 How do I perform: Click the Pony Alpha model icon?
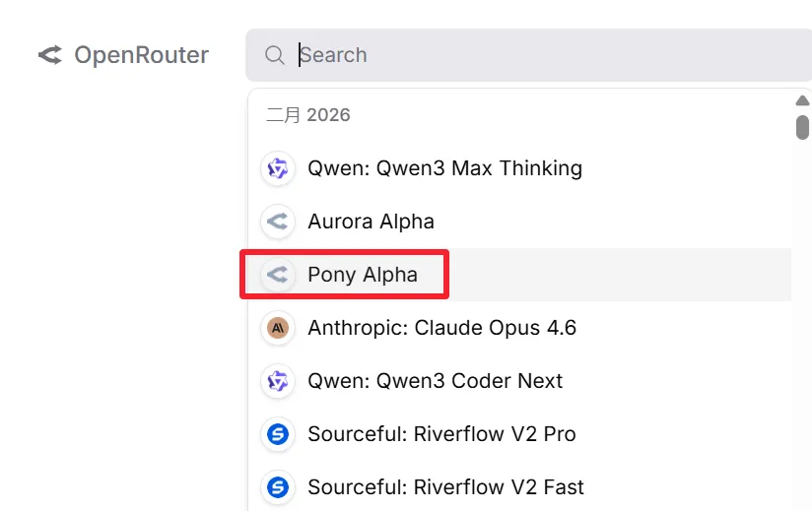point(278,275)
